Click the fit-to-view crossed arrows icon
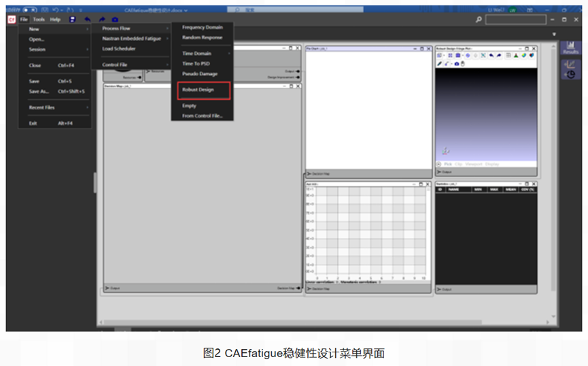 point(483,55)
